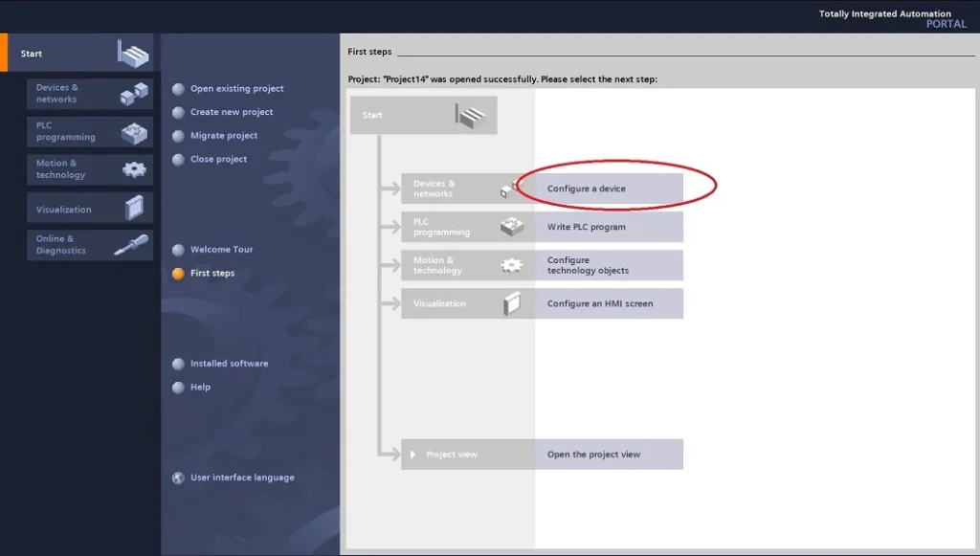Click the Devices & networks icon in sidebar
This screenshot has height=556, width=980.
click(134, 94)
